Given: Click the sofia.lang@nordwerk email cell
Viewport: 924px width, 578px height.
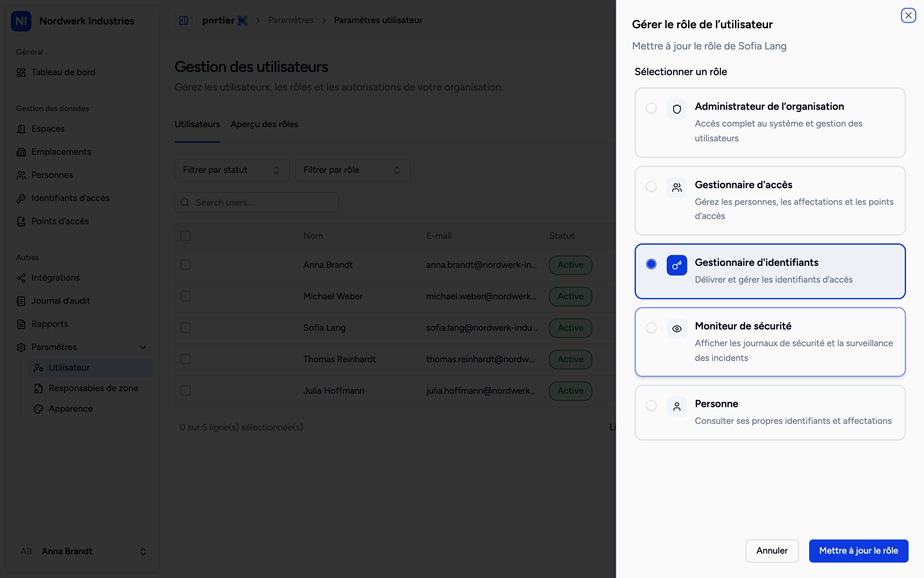Looking at the screenshot, I should pos(482,328).
